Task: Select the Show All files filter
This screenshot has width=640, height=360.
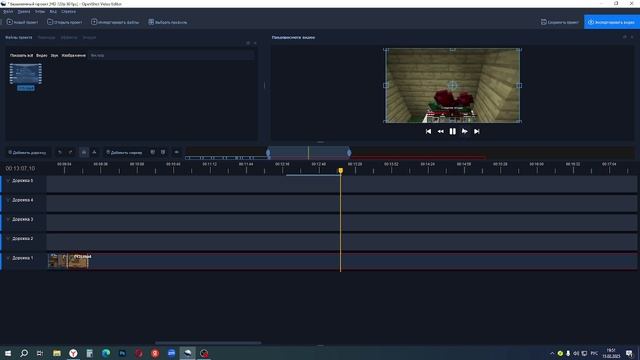Action: click(21, 55)
